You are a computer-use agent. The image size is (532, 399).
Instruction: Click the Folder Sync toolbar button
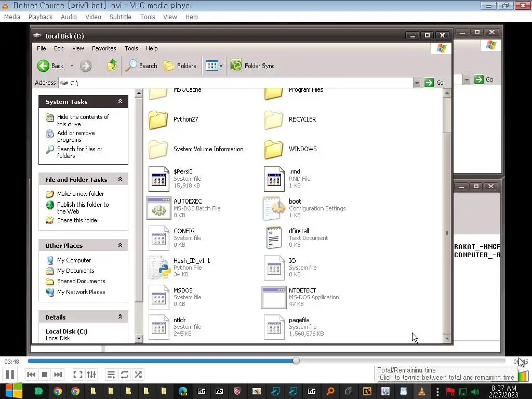[x=252, y=66]
